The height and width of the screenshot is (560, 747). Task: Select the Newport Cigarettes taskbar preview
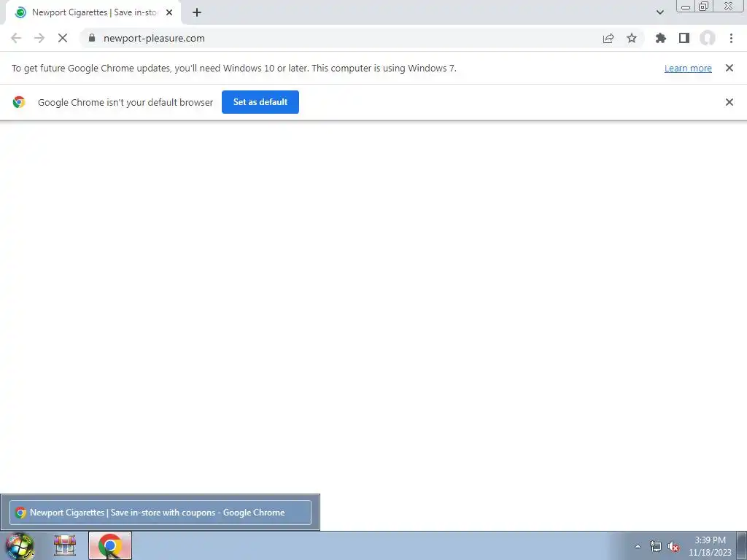(x=160, y=513)
